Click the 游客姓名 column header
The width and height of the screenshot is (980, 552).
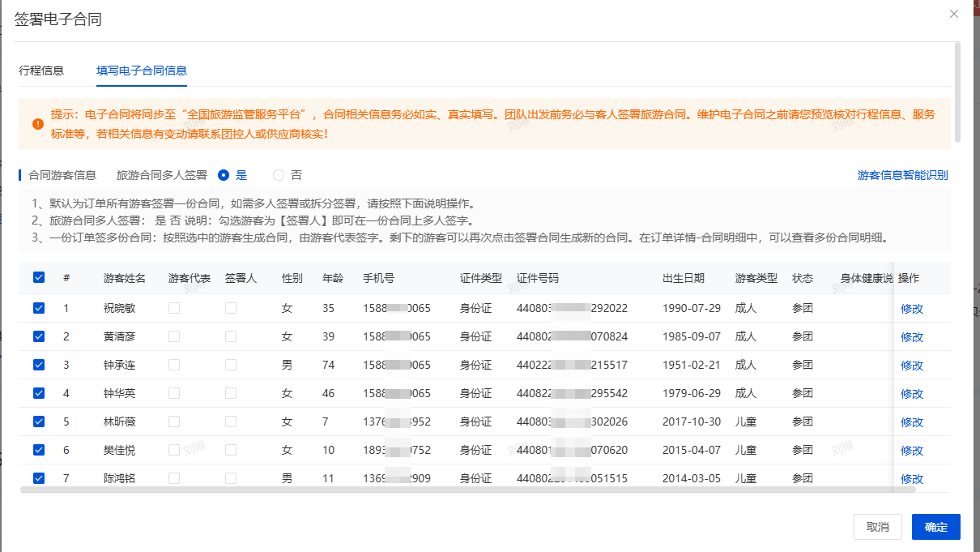(x=125, y=278)
